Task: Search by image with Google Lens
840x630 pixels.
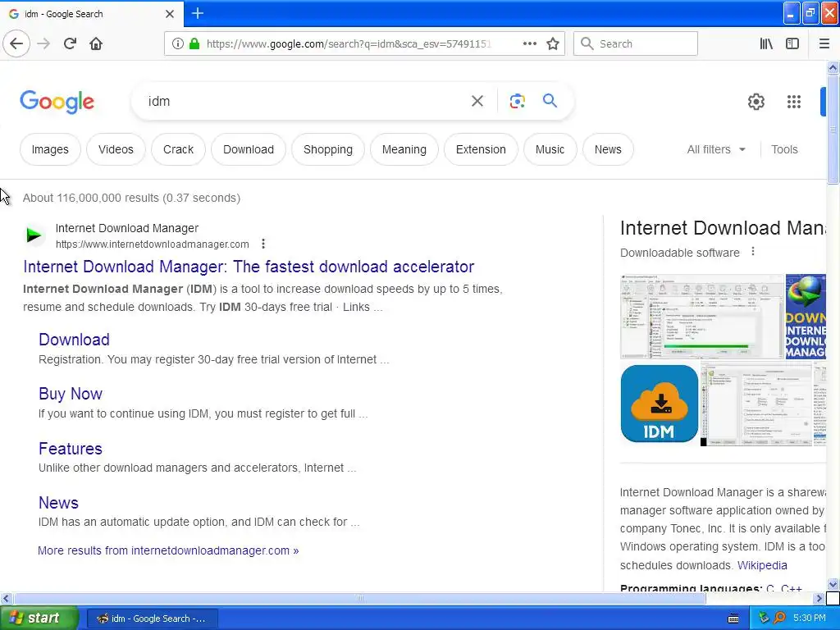Action: tap(517, 101)
